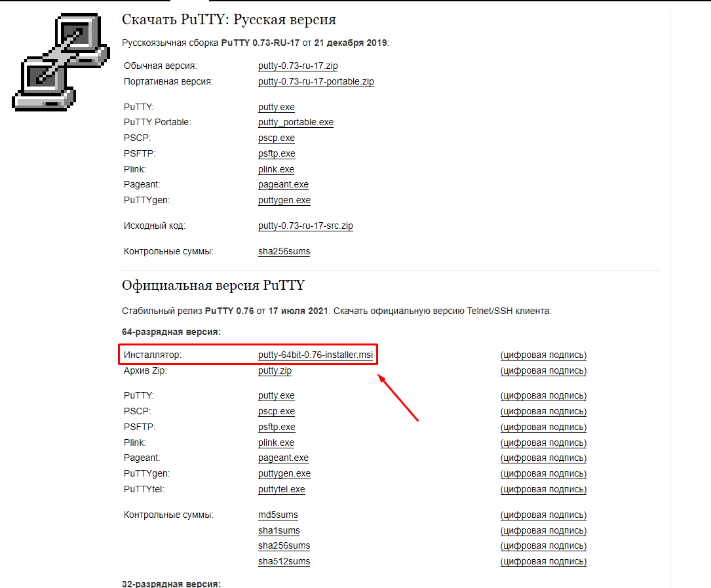
Task: Click label 'Портативная версия:'
Action: point(168,82)
